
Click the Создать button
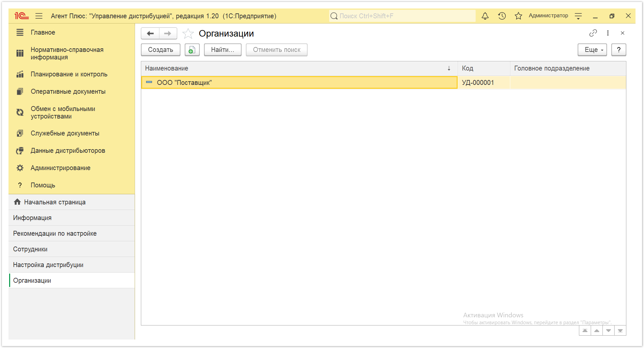pyautogui.click(x=161, y=50)
